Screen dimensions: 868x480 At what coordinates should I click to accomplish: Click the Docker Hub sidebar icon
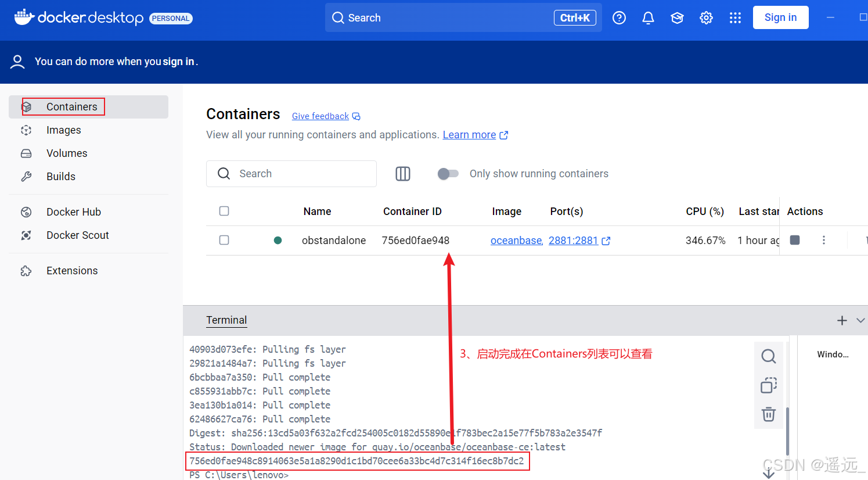tap(26, 212)
